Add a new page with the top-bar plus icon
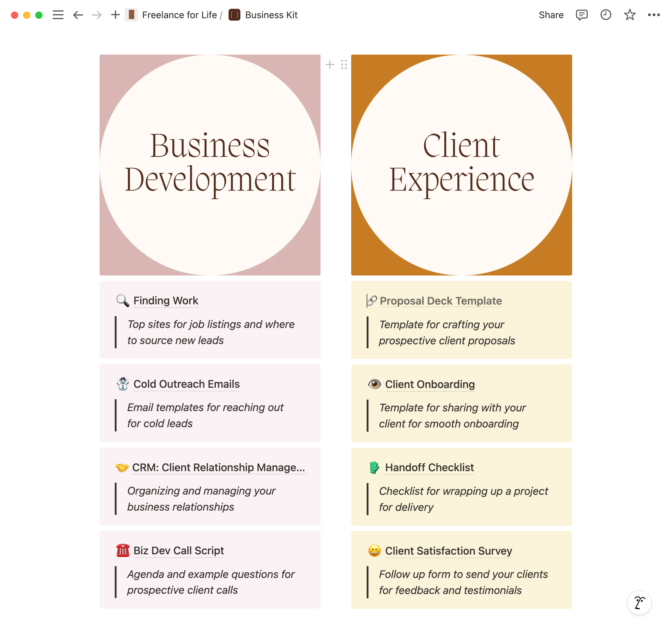This screenshot has width=672, height=635. pos(115,15)
